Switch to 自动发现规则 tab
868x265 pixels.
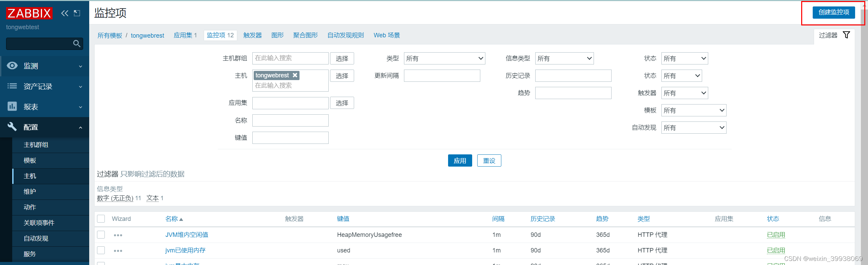point(346,35)
